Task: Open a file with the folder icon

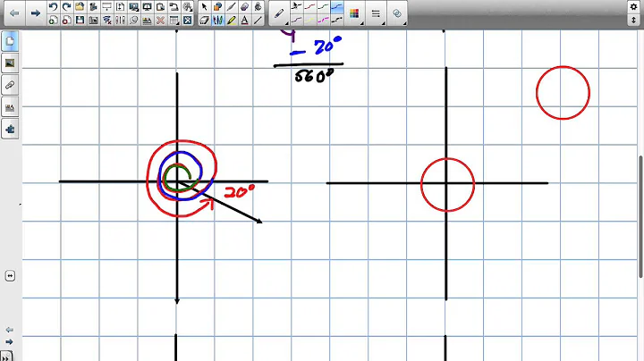Action: (x=80, y=6)
